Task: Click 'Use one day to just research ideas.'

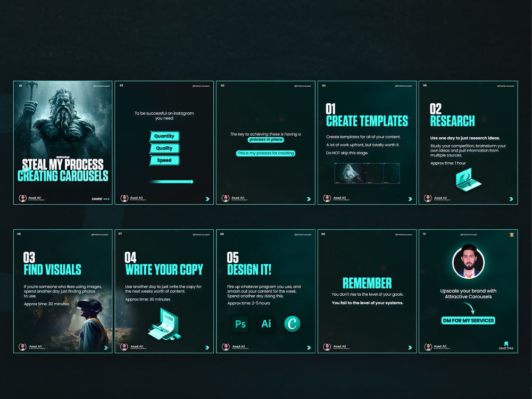Action: tap(465, 138)
